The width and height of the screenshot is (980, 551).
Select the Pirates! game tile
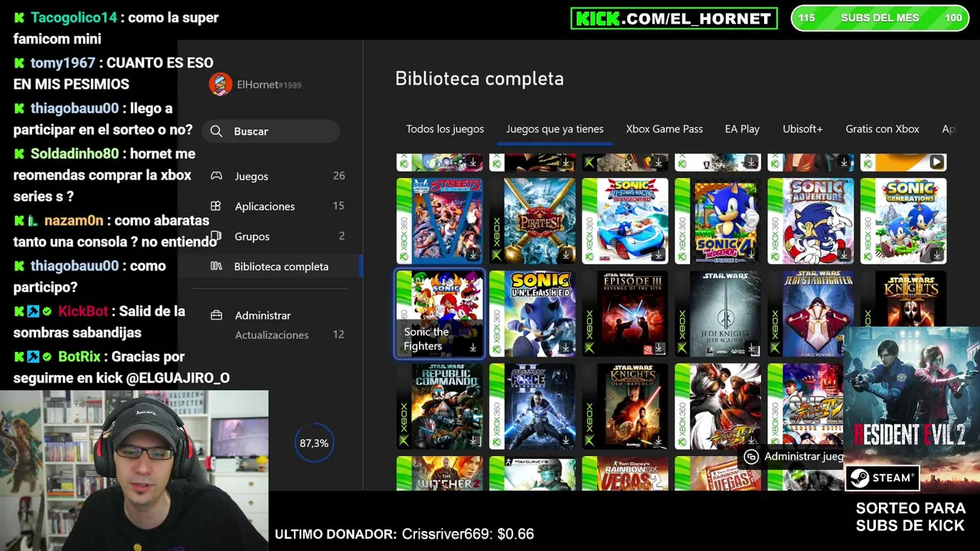tap(532, 221)
